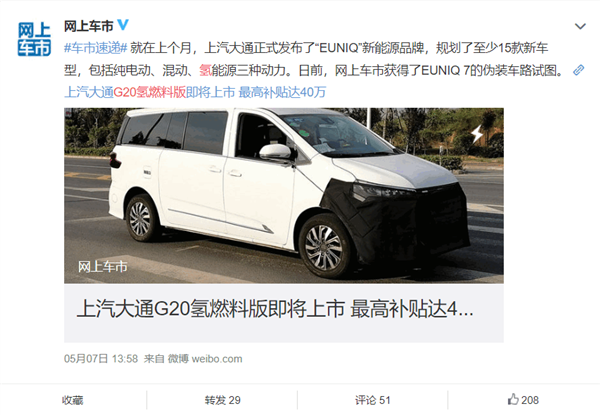Screen dimensions: 600x415
Task: Click the 05月07日 13:58 timestamp
Action: (x=101, y=359)
